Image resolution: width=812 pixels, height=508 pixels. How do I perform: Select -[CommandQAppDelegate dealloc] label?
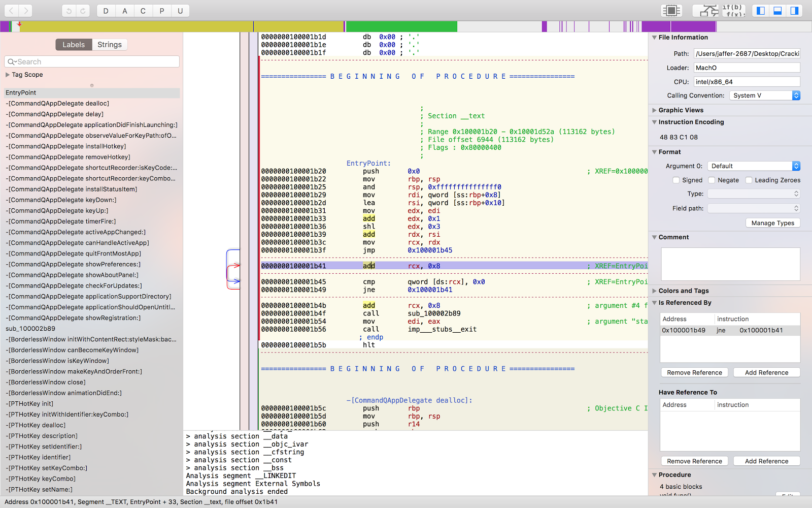pos(92,104)
